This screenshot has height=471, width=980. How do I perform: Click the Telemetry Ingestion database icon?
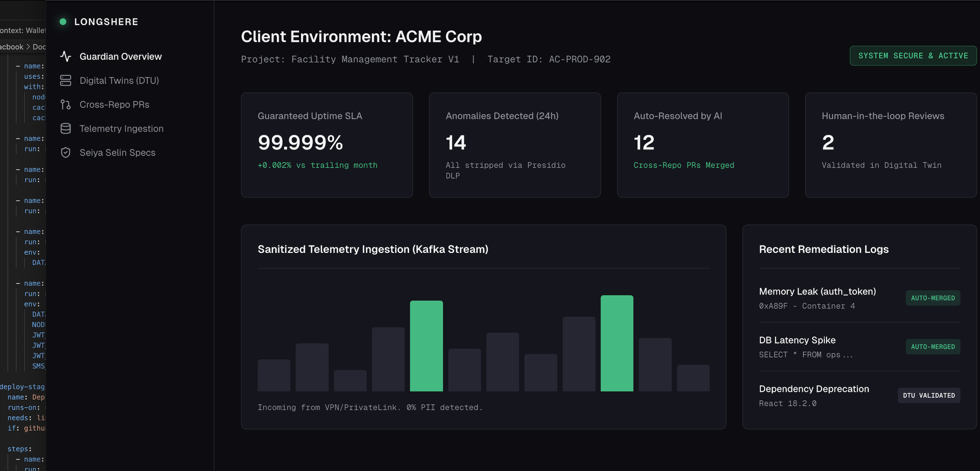[x=65, y=128]
